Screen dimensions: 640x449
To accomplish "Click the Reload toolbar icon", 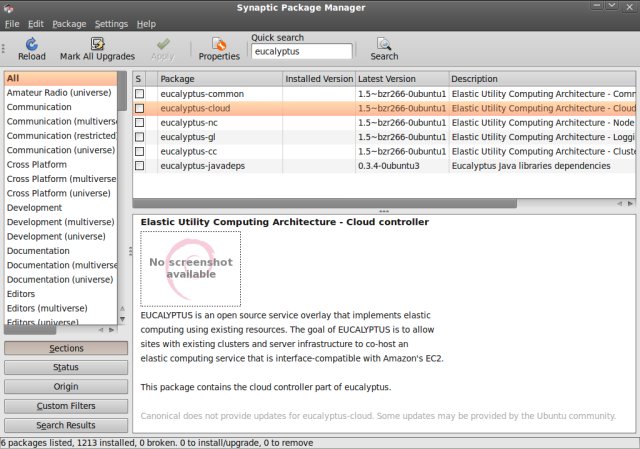I will coord(31,44).
